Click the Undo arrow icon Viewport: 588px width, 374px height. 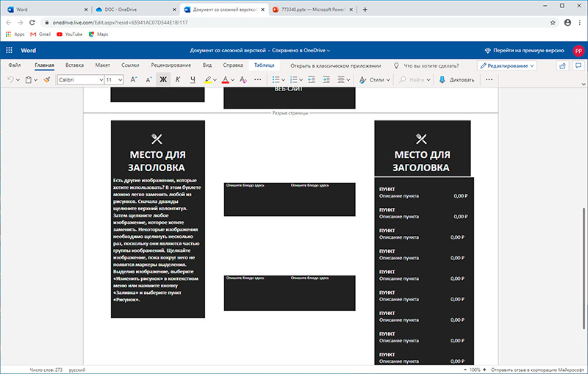pos(11,79)
